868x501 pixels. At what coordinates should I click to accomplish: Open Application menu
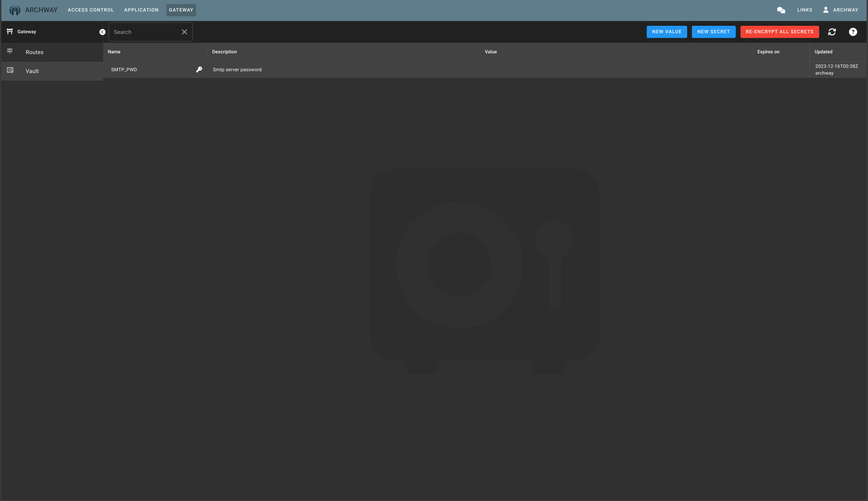coord(142,10)
